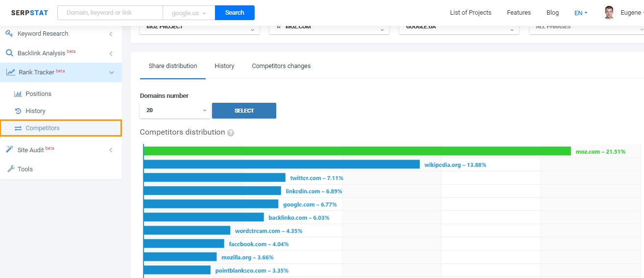Click the facebook.com – 4.04% label
The width and height of the screenshot is (644, 278).
[x=259, y=244]
